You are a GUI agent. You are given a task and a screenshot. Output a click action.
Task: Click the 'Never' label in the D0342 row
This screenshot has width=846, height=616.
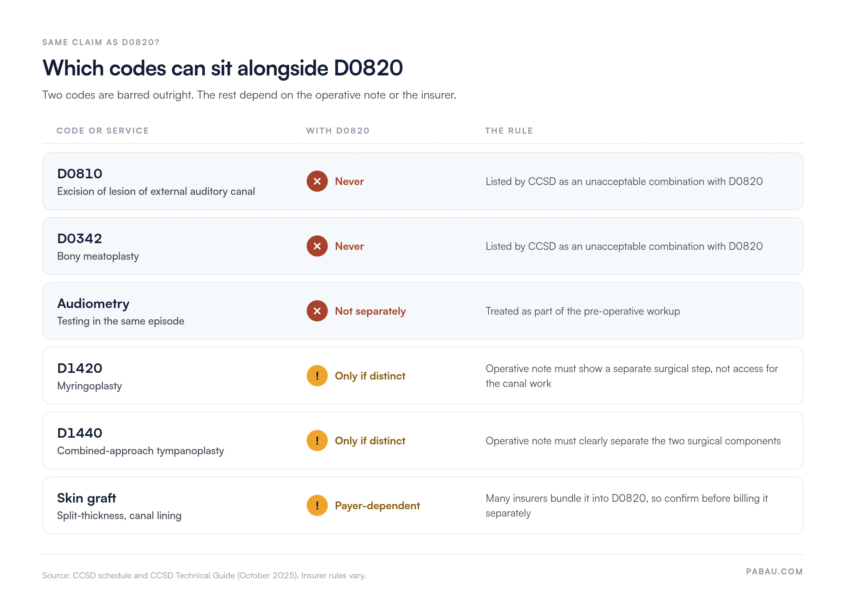pyautogui.click(x=349, y=246)
